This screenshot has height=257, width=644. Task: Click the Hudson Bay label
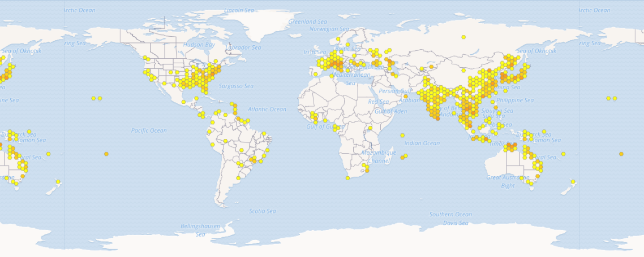[x=199, y=45]
